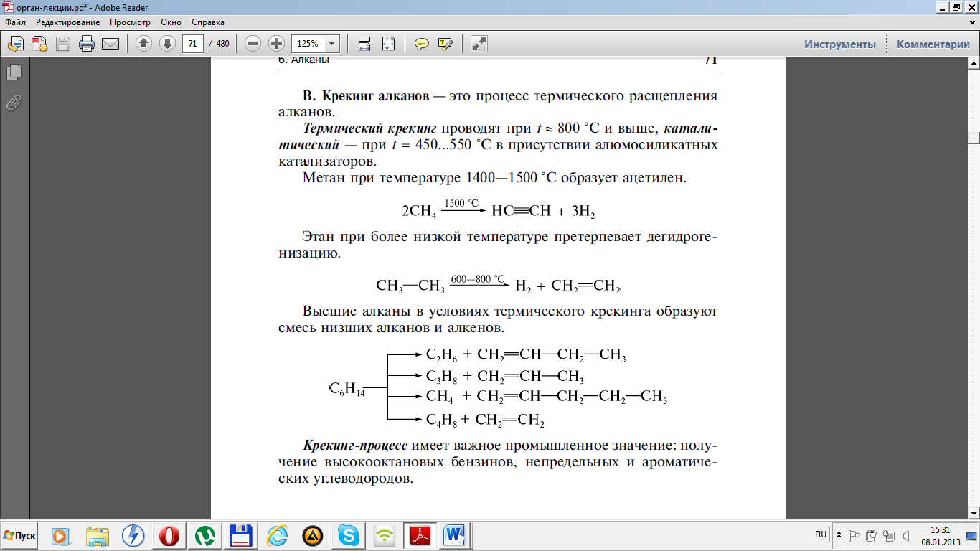Click the vertical scrollbar thumb
The width and height of the screenshot is (980, 551).
click(974, 137)
